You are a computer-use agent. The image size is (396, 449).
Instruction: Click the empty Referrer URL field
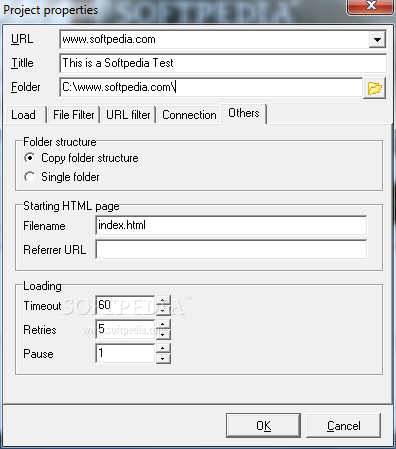pyautogui.click(x=231, y=249)
